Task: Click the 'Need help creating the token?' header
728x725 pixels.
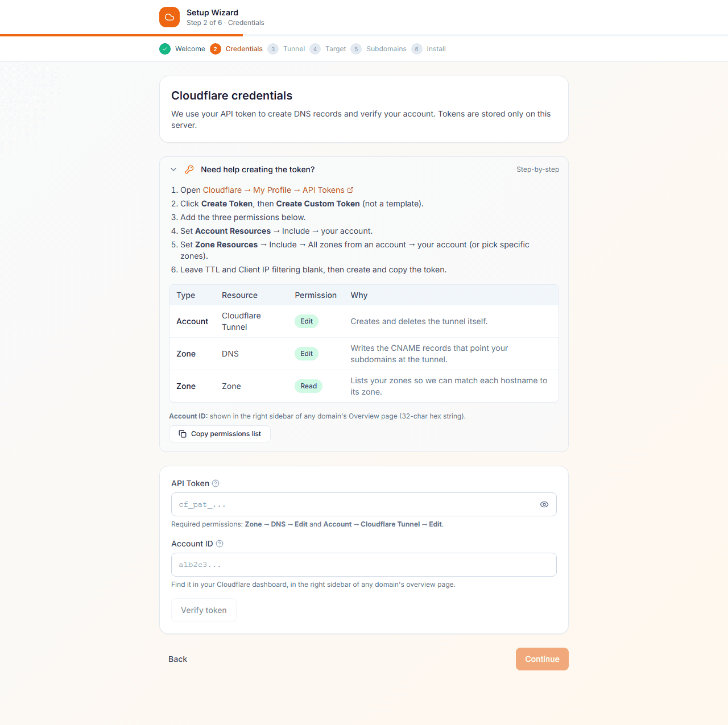Action: 258,169
